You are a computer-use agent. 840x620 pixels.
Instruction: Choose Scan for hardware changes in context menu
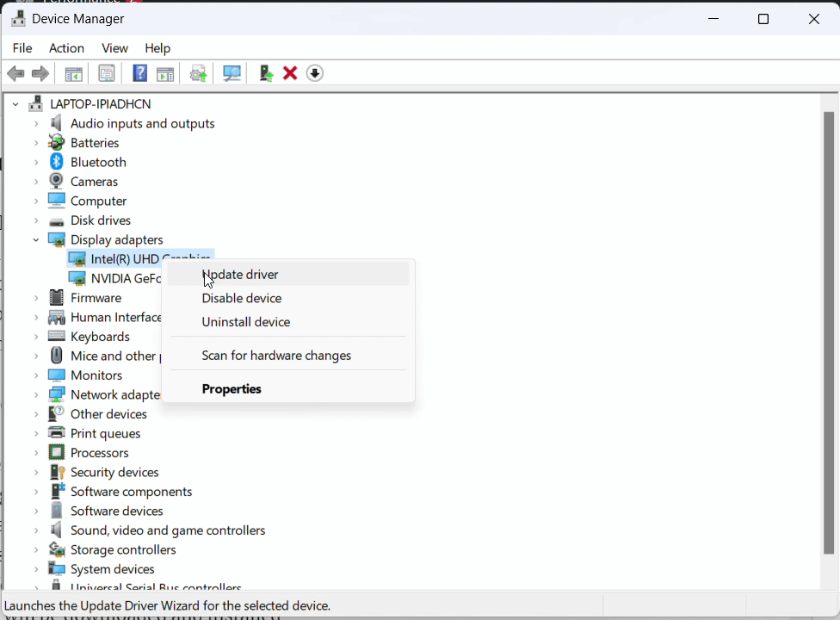[x=288, y=356]
